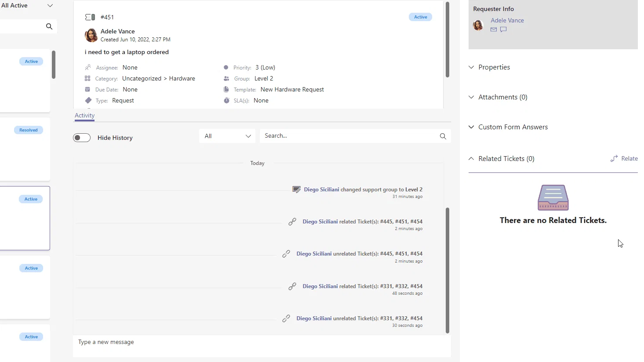Toggle the Hide History switch
This screenshot has height=362, width=644.
pyautogui.click(x=82, y=138)
